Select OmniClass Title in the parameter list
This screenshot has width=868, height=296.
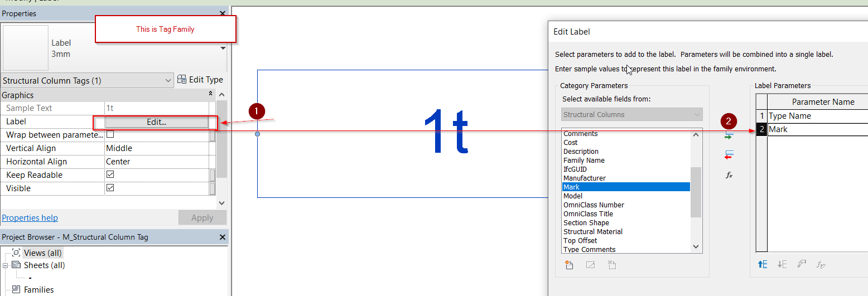coord(588,214)
